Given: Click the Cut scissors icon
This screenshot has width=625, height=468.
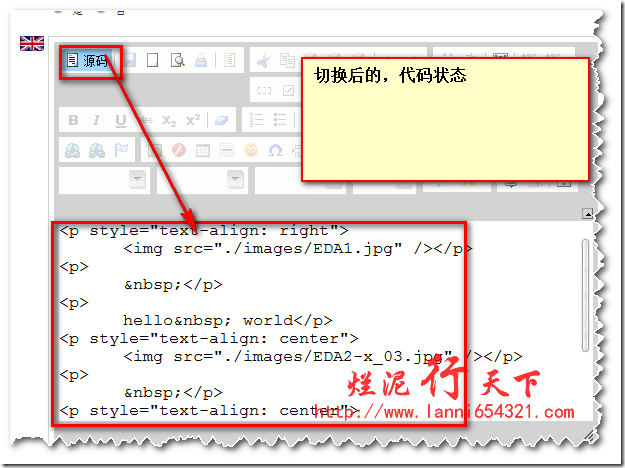Looking at the screenshot, I should click(x=263, y=61).
